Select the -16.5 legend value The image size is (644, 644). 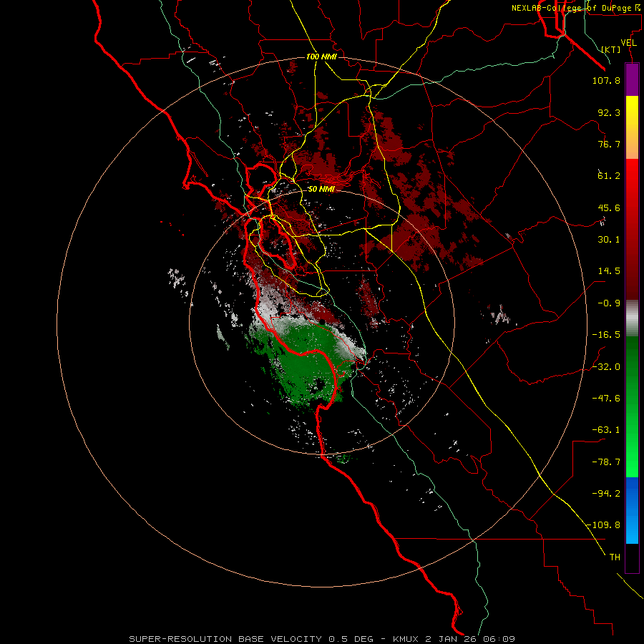pyautogui.click(x=606, y=335)
